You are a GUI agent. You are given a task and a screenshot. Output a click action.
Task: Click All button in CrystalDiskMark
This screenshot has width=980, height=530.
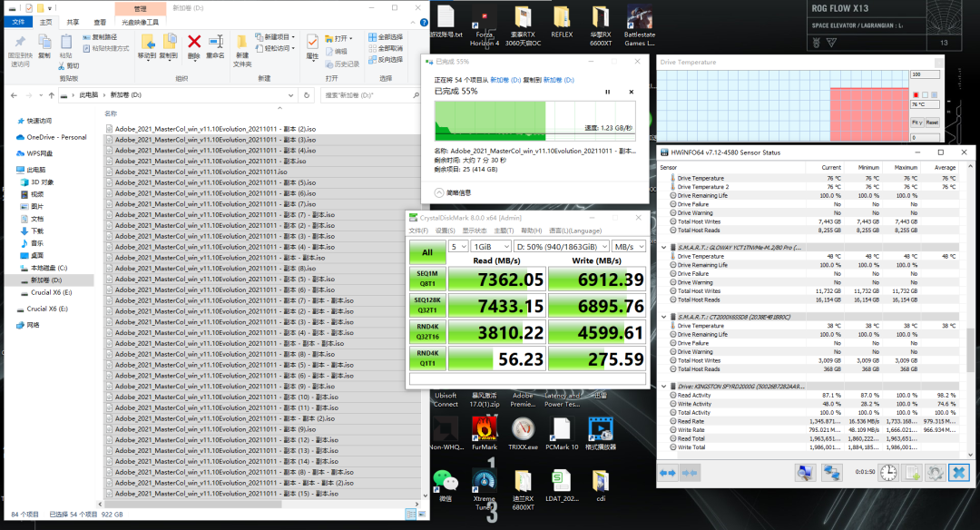click(427, 252)
